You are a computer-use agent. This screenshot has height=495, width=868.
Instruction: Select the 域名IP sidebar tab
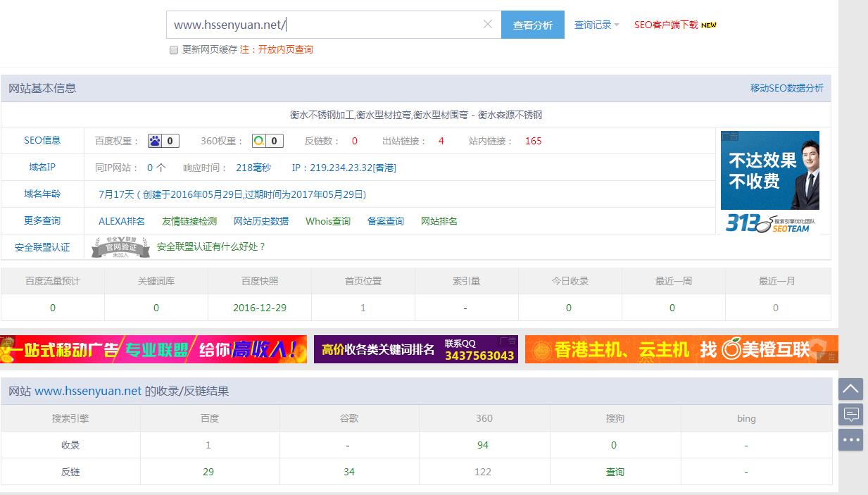(42, 168)
